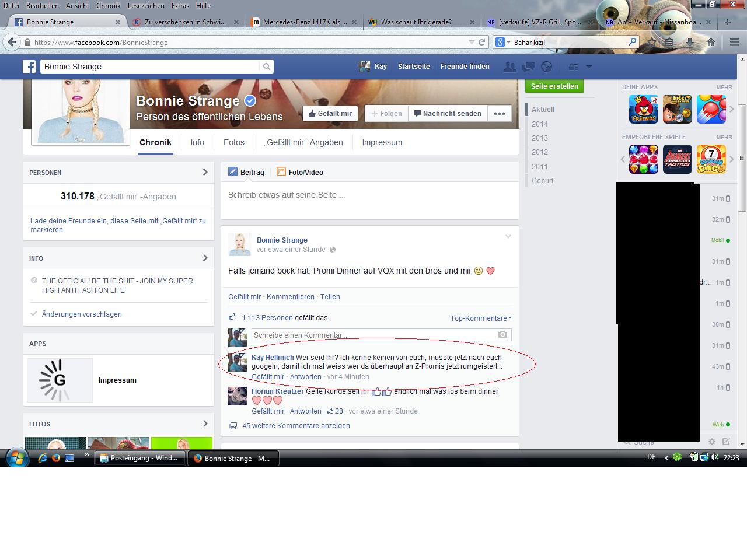This screenshot has height=560, width=747.
Task: Open the 'Top-Kommentare' sorting dropdown
Action: (x=481, y=318)
